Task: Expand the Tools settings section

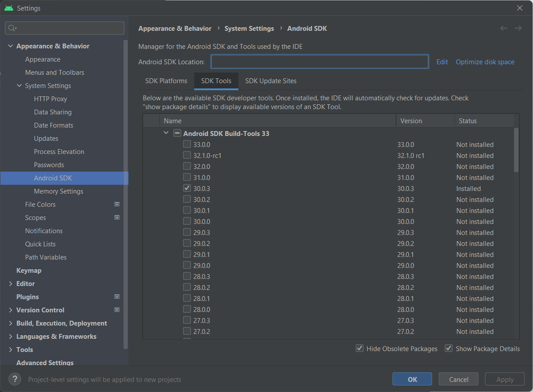Action: [x=11, y=350]
